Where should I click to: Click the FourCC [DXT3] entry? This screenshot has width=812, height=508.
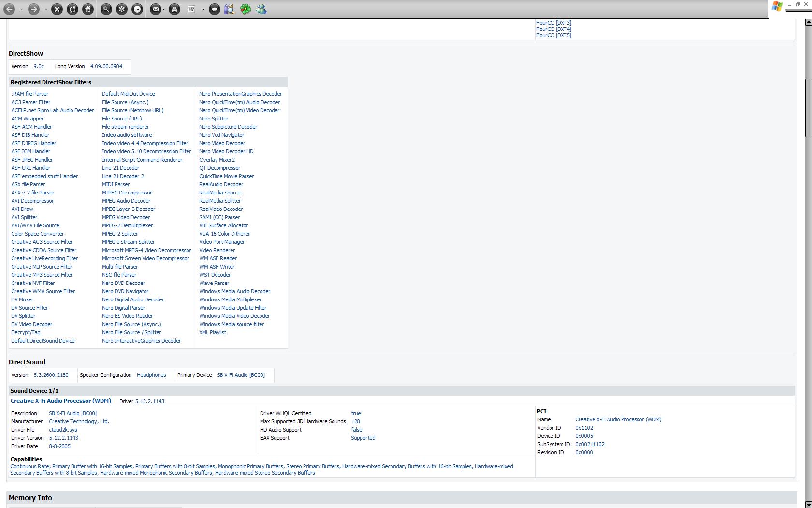tap(553, 23)
